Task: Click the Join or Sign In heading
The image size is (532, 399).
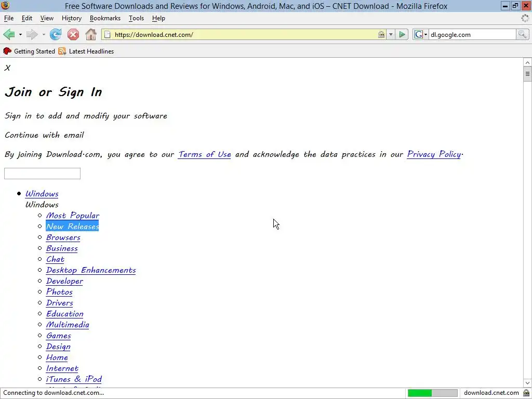Action: [54, 92]
